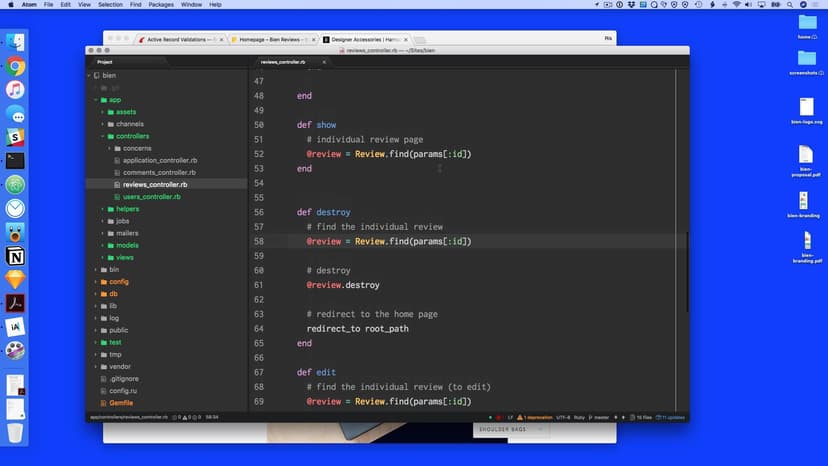The width and height of the screenshot is (828, 466).
Task: Open the Packages menu
Action: [161, 5]
